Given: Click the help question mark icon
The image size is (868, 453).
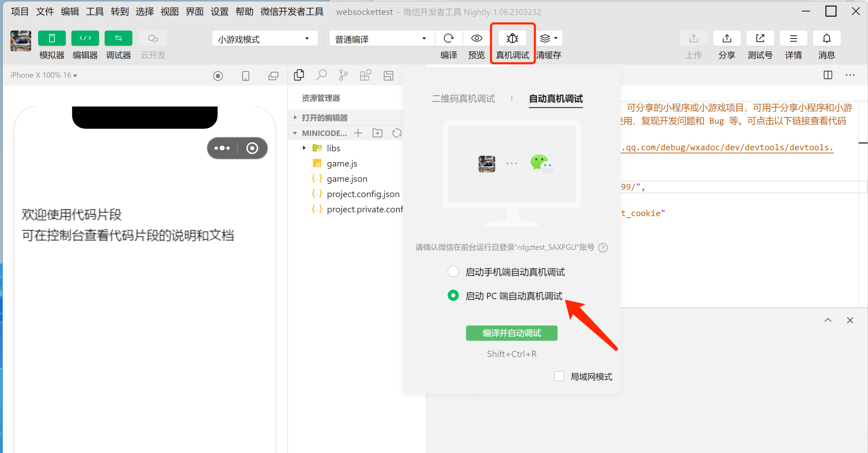Looking at the screenshot, I should (603, 248).
